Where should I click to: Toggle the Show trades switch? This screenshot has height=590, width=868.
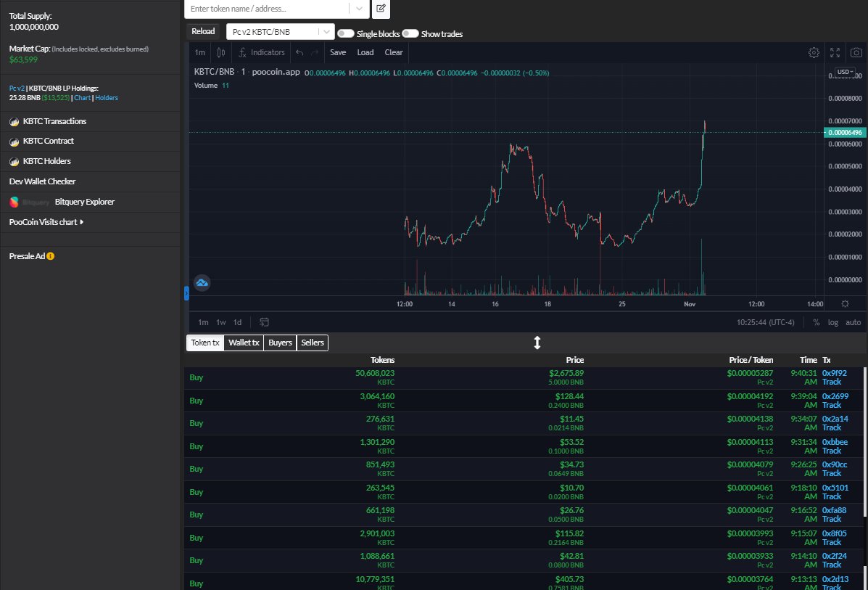pos(410,34)
